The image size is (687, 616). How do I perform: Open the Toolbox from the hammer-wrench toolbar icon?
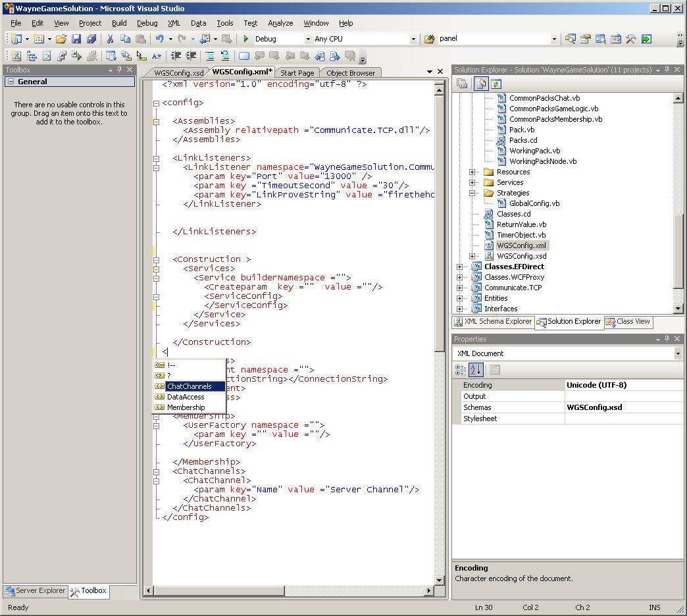[630, 39]
